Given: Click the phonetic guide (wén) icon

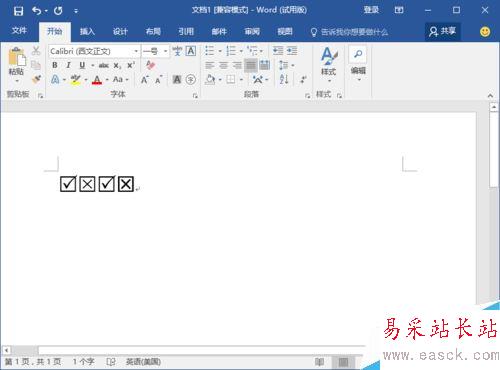Looking at the screenshot, I should [x=177, y=51].
